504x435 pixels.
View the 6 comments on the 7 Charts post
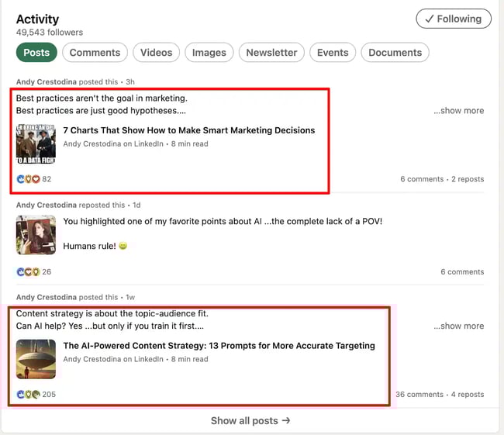pyautogui.click(x=422, y=179)
